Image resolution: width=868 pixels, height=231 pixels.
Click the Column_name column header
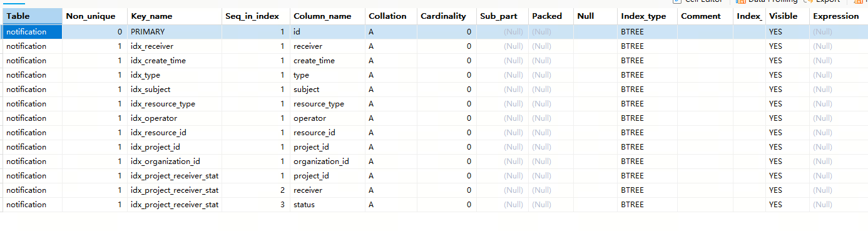(327, 16)
